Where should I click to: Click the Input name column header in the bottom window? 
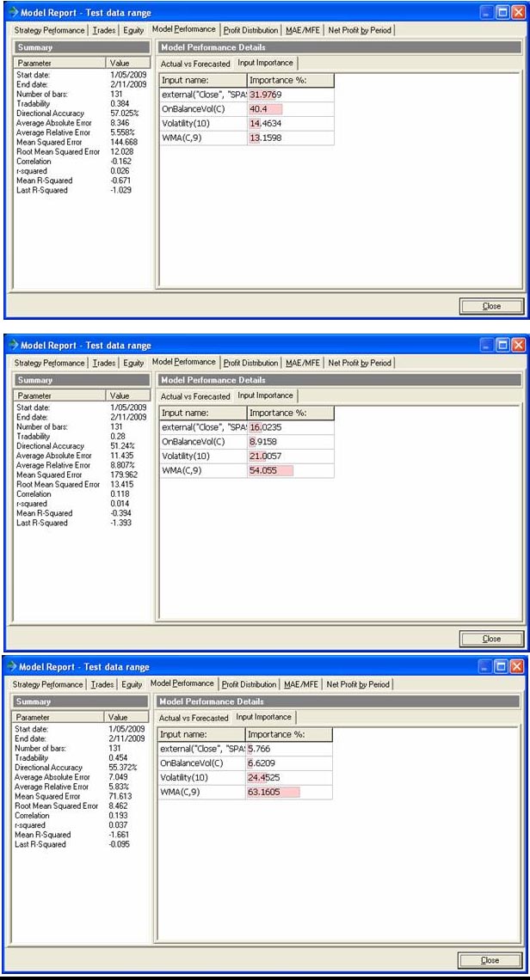click(x=201, y=735)
